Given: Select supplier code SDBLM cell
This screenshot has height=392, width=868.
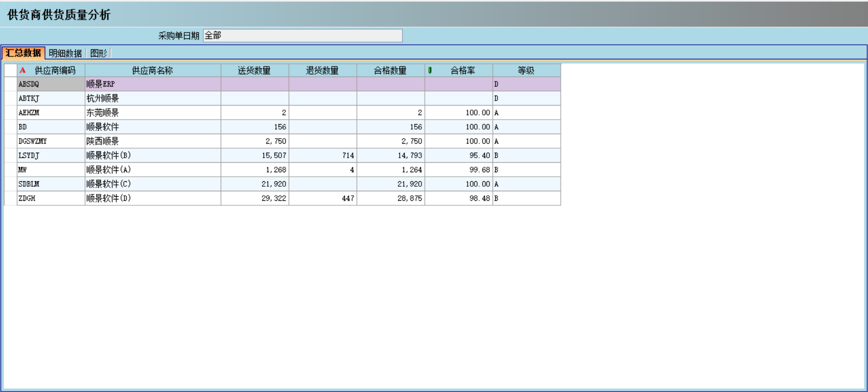Looking at the screenshot, I should coord(51,184).
